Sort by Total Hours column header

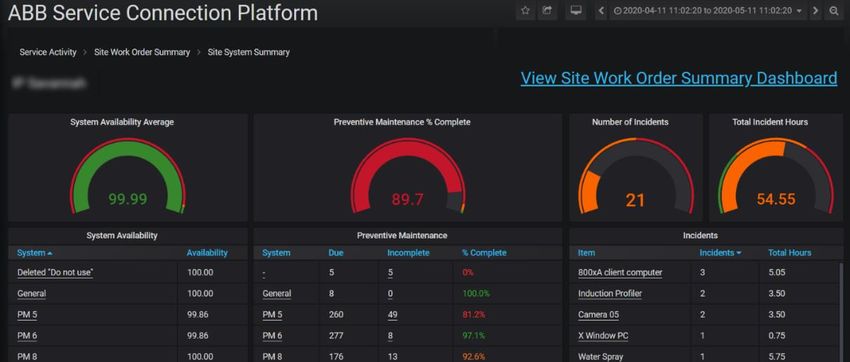point(789,253)
